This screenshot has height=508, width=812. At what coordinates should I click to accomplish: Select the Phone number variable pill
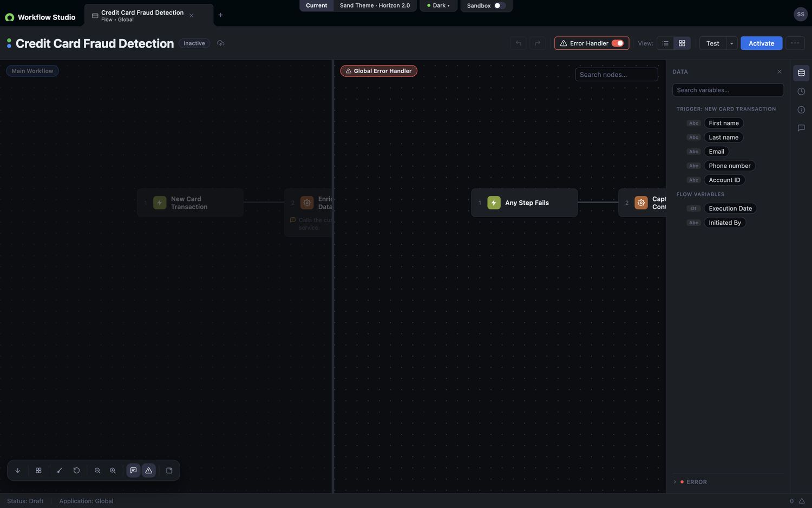729,166
